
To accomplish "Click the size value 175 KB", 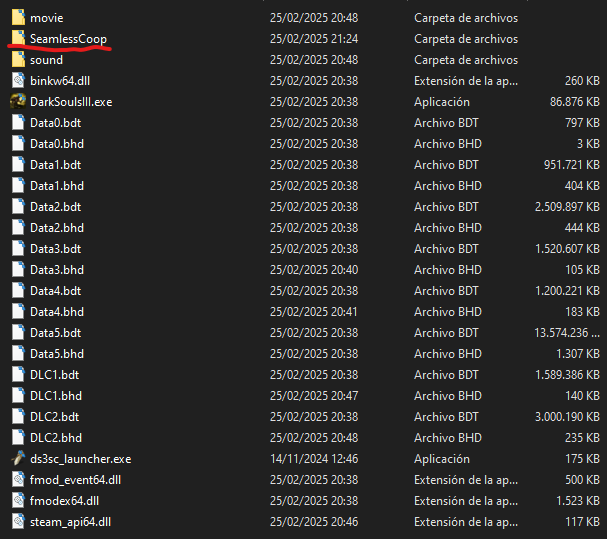I will point(583,459).
